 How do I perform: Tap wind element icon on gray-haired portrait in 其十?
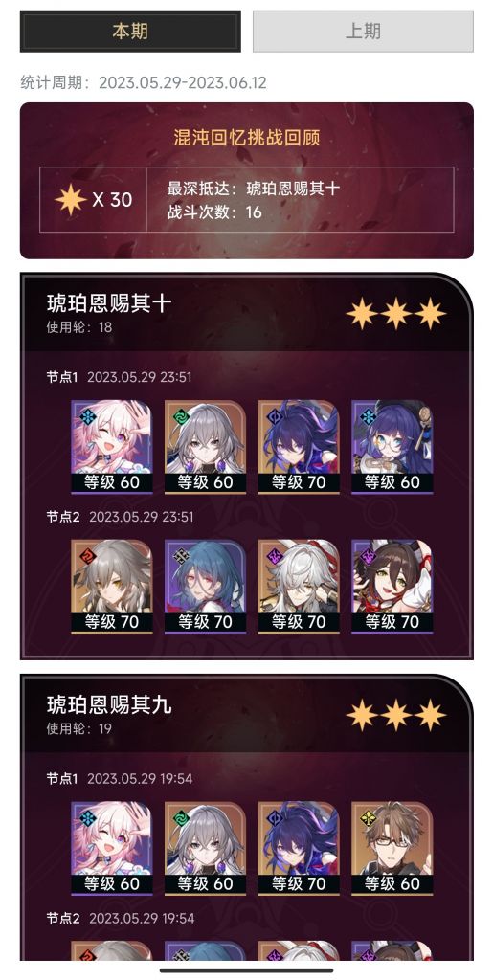[181, 417]
